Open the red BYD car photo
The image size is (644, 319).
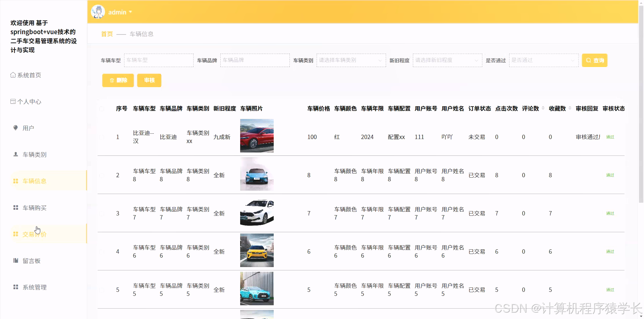(x=257, y=136)
